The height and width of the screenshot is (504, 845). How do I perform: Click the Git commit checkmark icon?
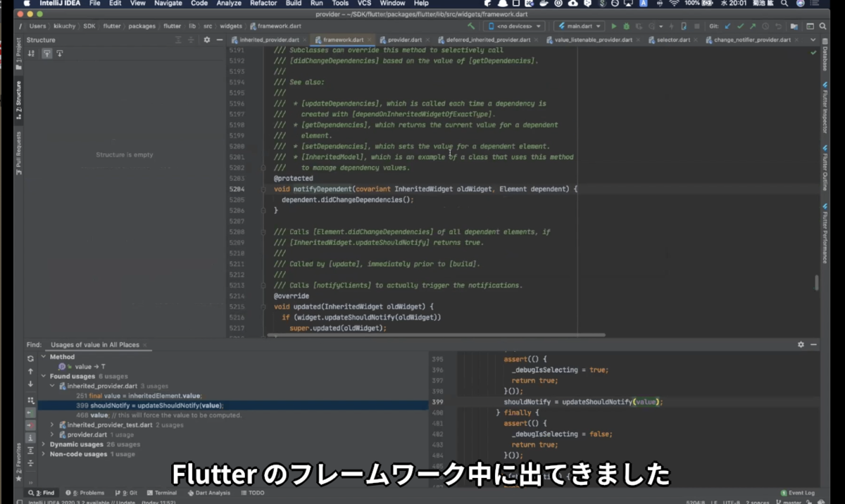pyautogui.click(x=740, y=26)
